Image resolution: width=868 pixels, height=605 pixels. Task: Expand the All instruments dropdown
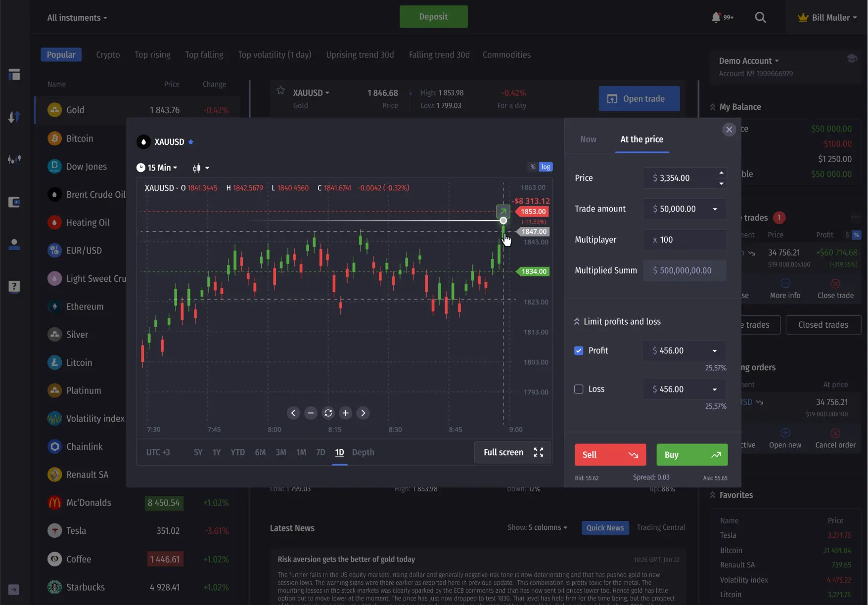[x=77, y=17]
